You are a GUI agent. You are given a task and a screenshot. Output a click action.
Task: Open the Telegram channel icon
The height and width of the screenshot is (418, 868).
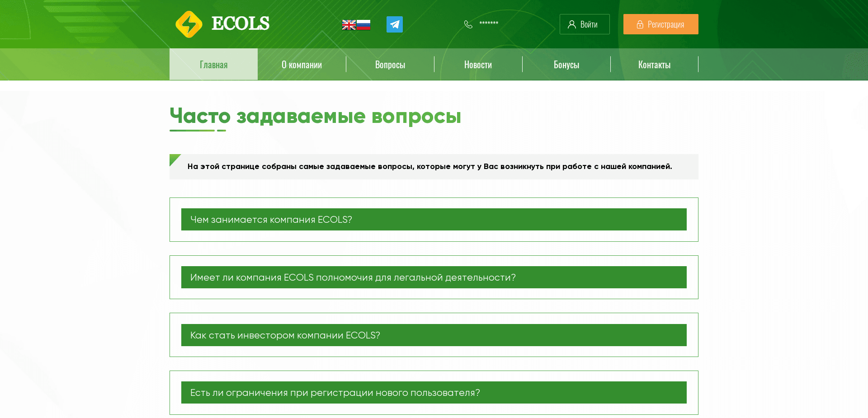pos(394,24)
